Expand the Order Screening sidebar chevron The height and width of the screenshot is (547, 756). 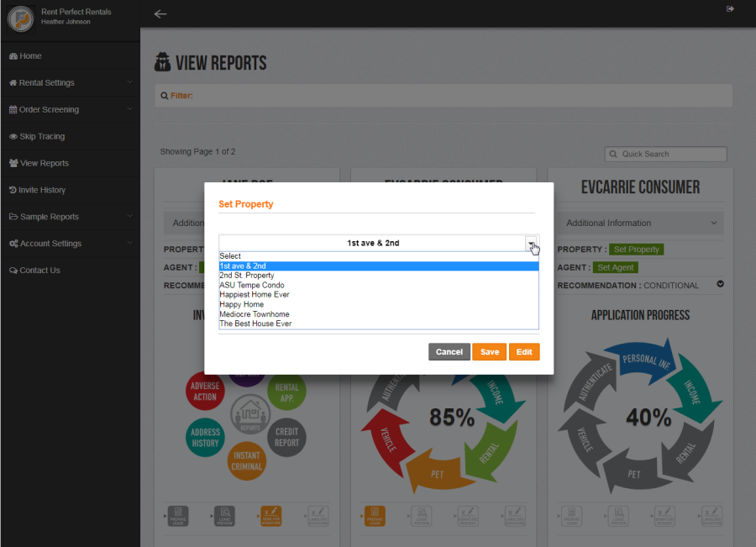[x=129, y=109]
